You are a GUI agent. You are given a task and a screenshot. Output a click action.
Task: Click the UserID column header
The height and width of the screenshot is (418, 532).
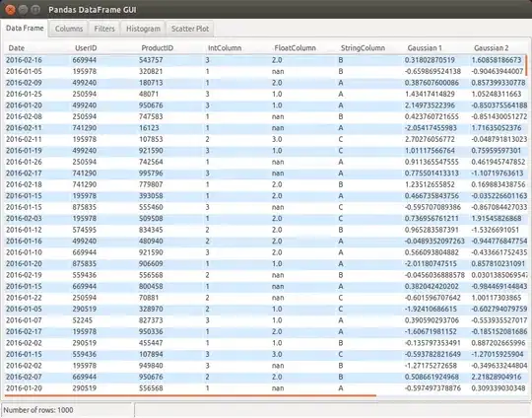pos(86,48)
